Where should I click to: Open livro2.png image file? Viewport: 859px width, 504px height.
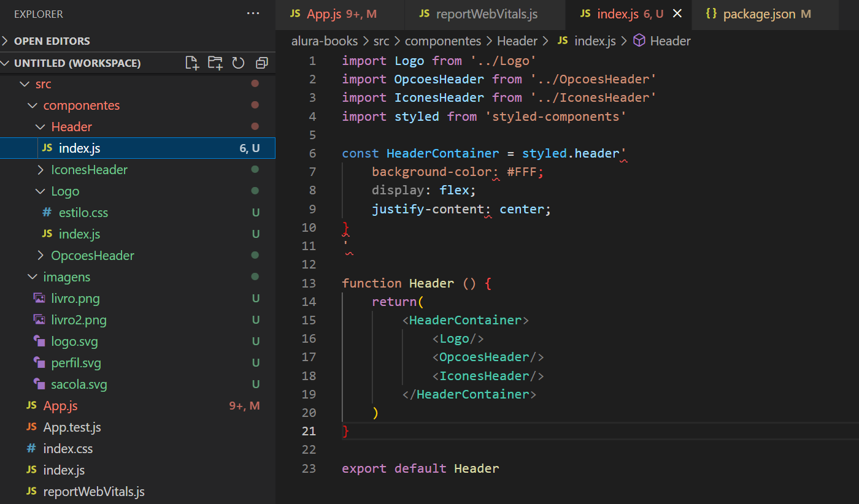click(137, 320)
